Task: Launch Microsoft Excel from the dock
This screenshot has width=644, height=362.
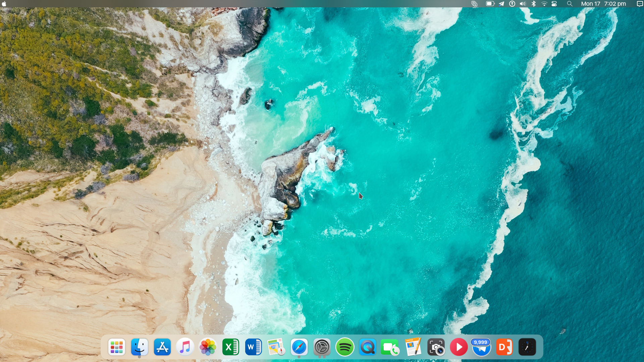Action: (x=231, y=347)
